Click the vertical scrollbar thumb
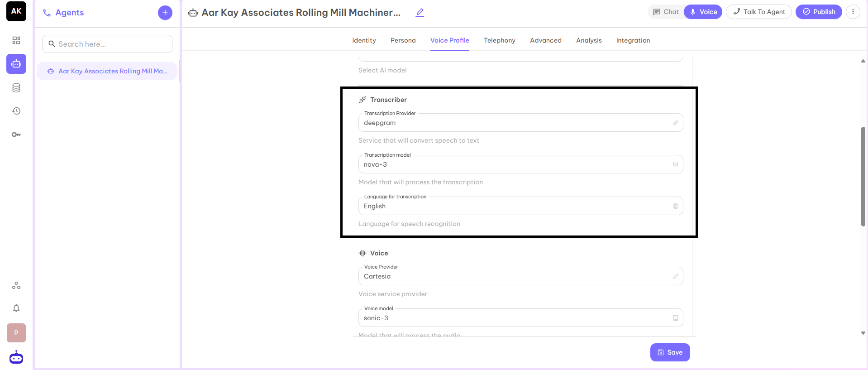 pyautogui.click(x=863, y=177)
